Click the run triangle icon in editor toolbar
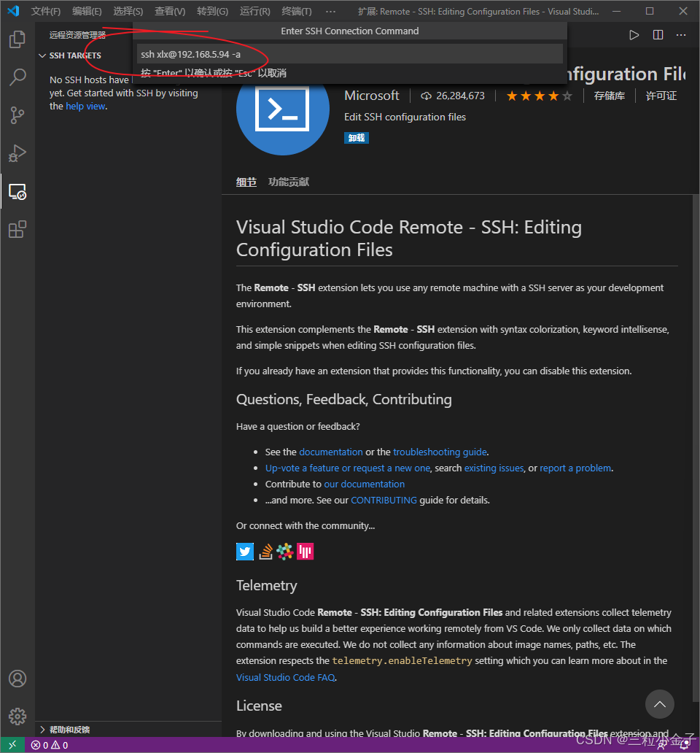 click(x=634, y=35)
